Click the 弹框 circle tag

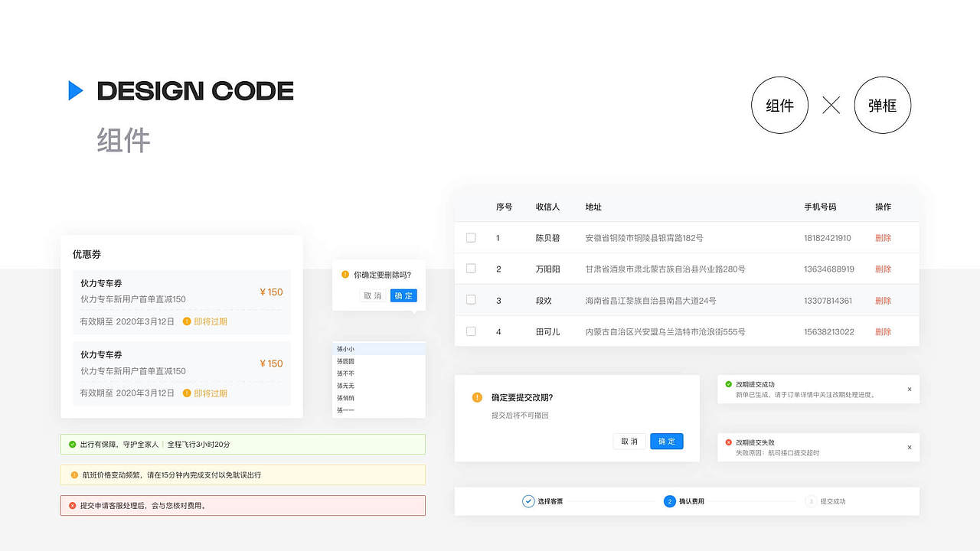[x=883, y=106]
